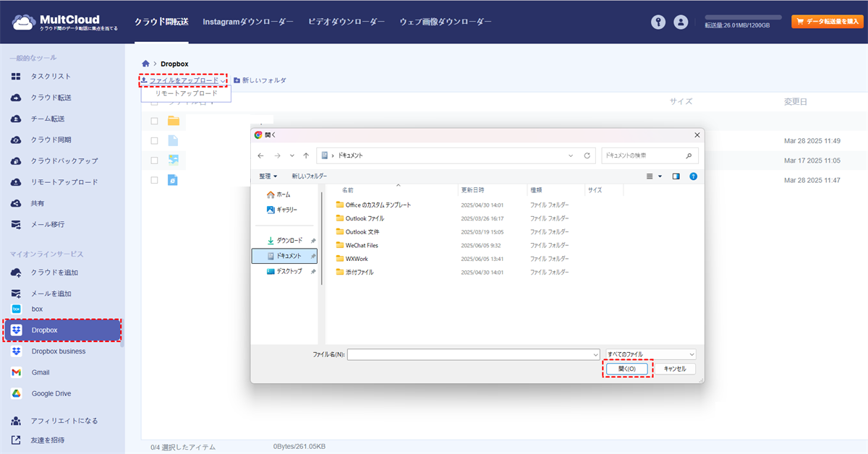Image resolution: width=868 pixels, height=454 pixels.
Task: Open the すべてのファイル file type dropdown
Action: [651, 354]
